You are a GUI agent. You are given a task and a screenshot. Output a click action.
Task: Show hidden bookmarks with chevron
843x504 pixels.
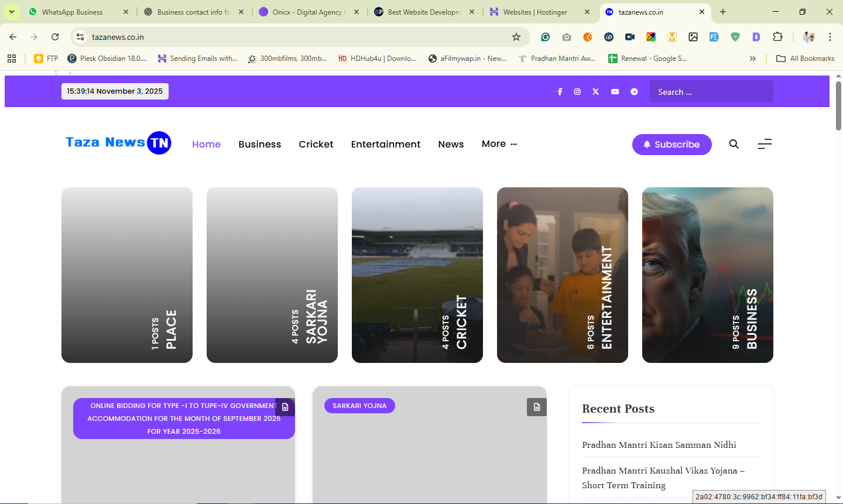pos(753,59)
